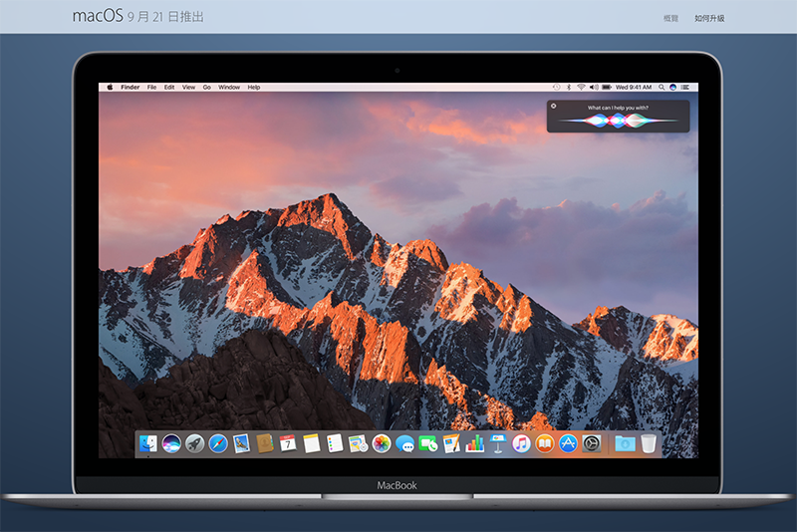This screenshot has height=532, width=797.
Task: Open Numbers bar chart icon
Action: tap(475, 443)
